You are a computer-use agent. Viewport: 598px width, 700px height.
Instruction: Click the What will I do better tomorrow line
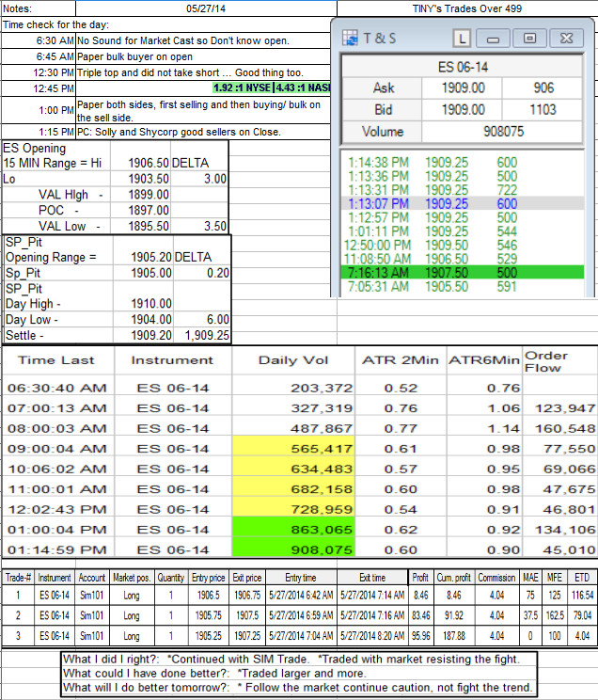click(x=297, y=688)
